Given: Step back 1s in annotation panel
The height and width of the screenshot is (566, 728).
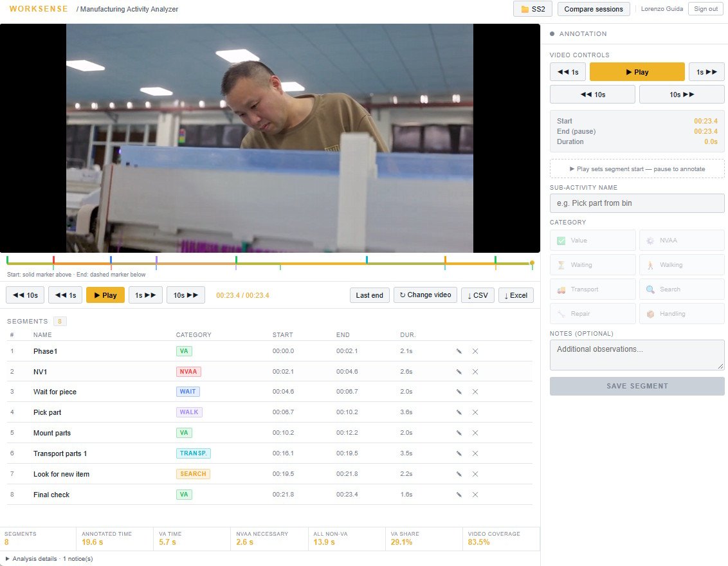Looking at the screenshot, I should coord(568,72).
